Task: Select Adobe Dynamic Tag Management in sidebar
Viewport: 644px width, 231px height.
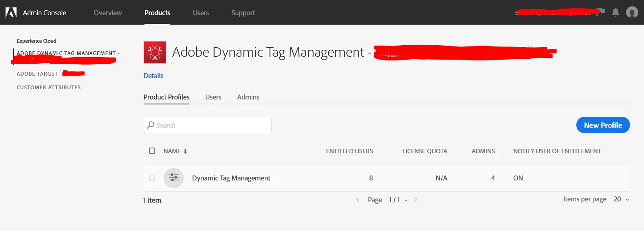Action: point(66,57)
